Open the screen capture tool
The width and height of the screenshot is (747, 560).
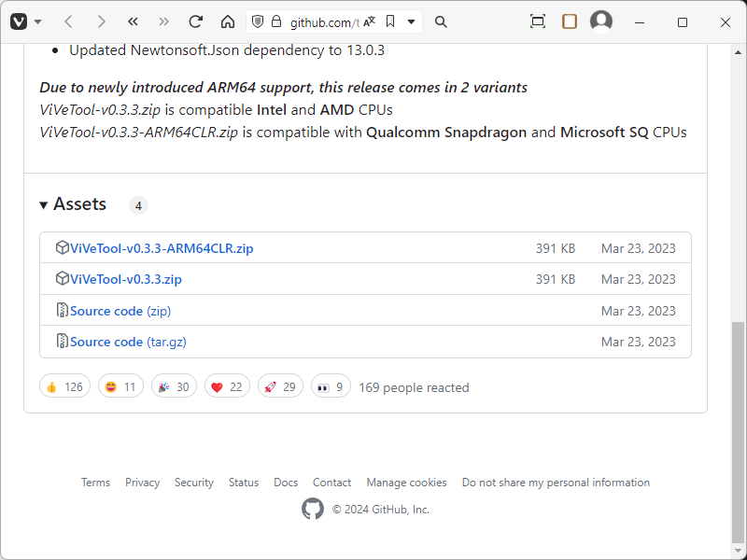tap(538, 21)
